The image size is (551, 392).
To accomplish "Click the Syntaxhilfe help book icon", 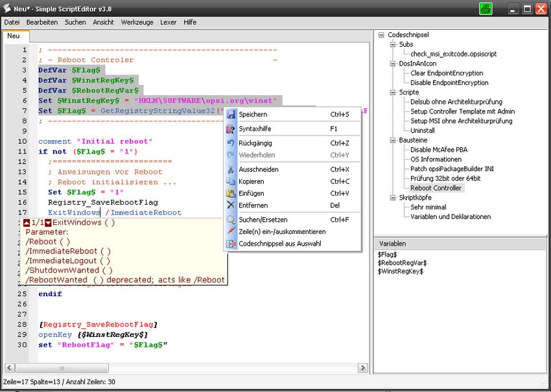I will pos(231,129).
